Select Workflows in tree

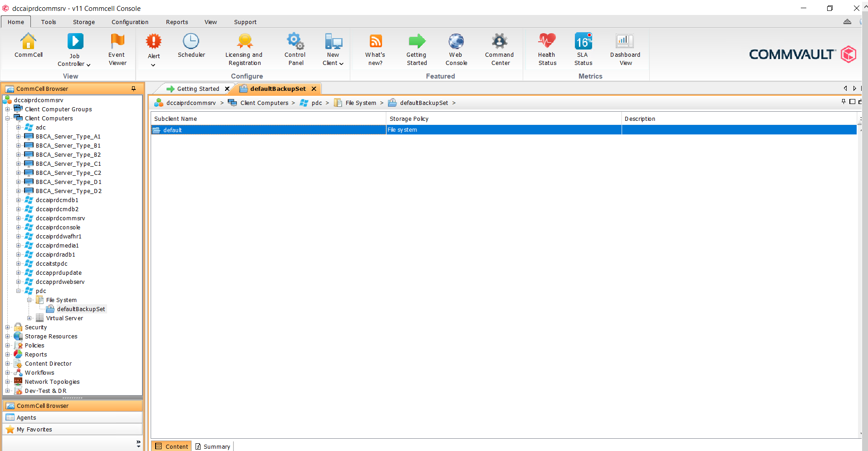click(x=39, y=372)
